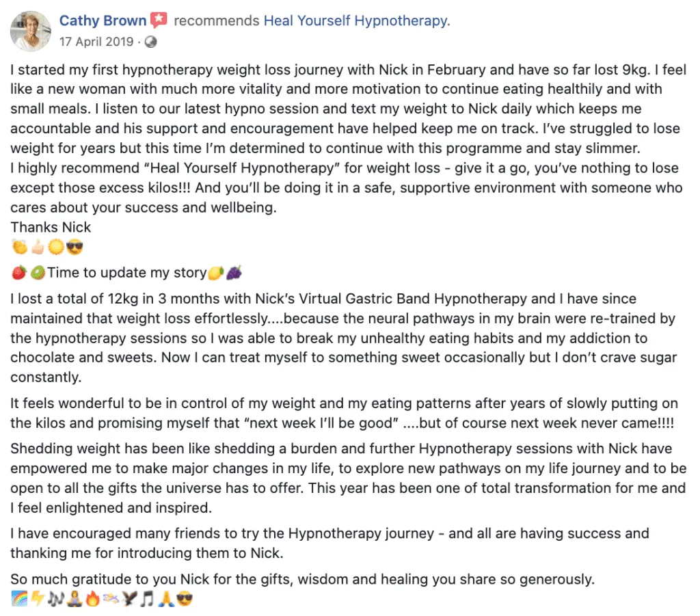Click the 'Time to update my story' text
700x616 pixels.
point(126,272)
